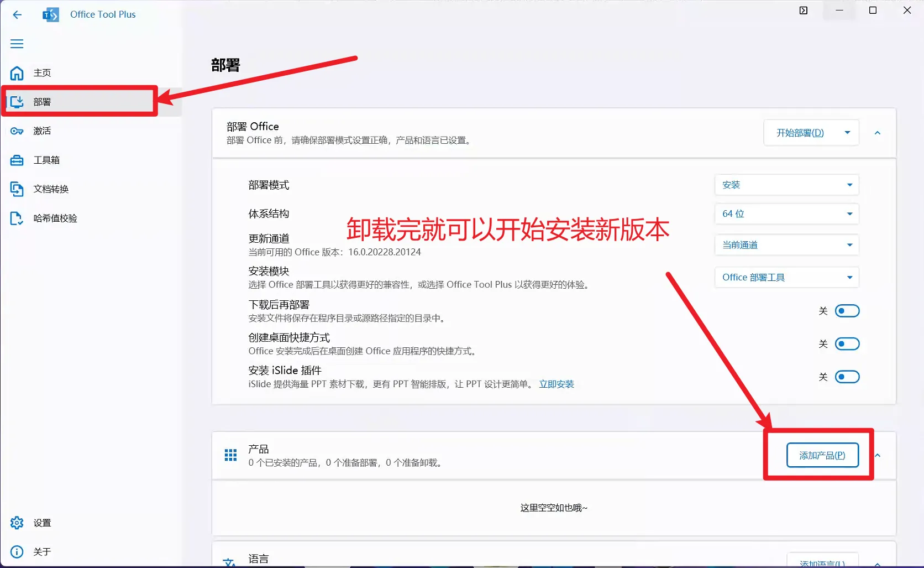Screen dimensions: 924x568
Task: Click the toolbox icon beside 工具箱
Action: [17, 160]
